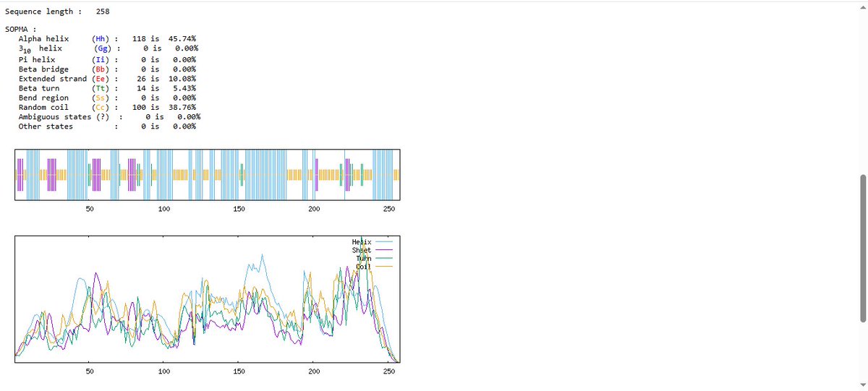Click the 'Beta turn' row label
The height and width of the screenshot is (391, 868).
pos(39,88)
